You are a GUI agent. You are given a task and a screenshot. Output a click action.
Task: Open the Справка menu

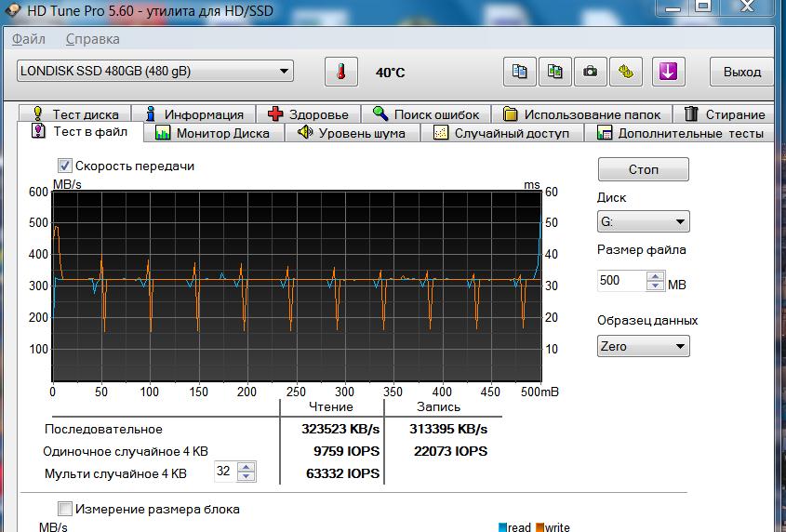[x=93, y=39]
